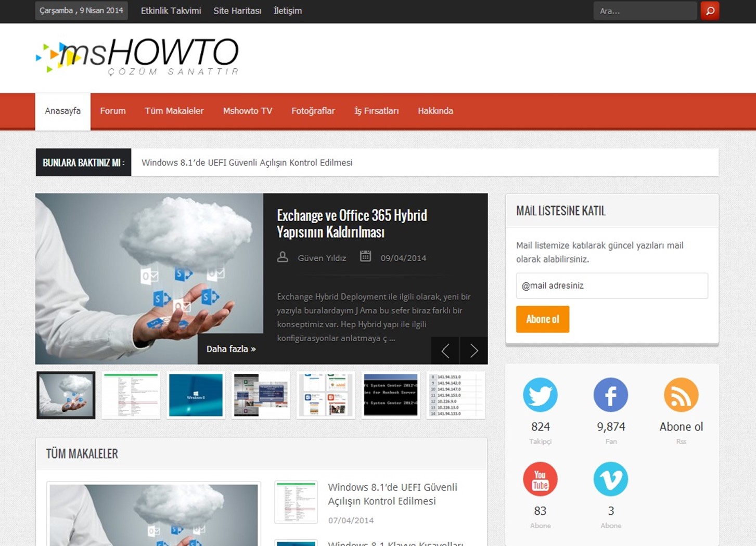The height and width of the screenshot is (546, 756).
Task: Open Hakkında menu item
Action: pyautogui.click(x=435, y=111)
